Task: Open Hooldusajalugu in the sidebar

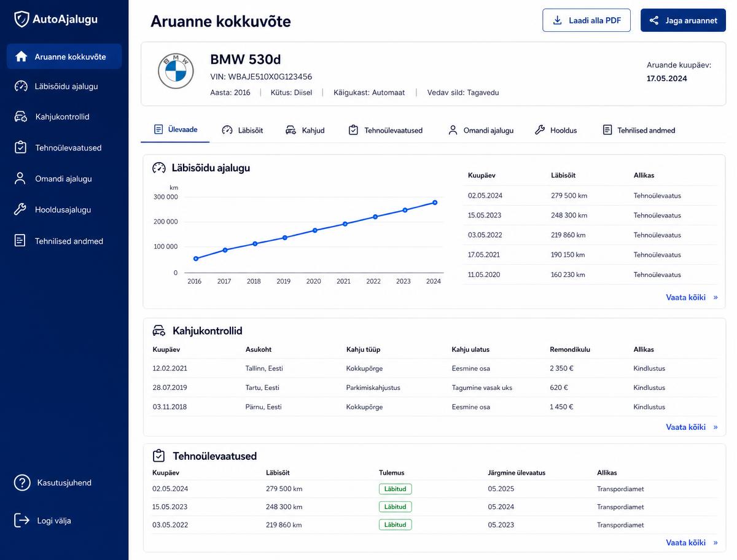Action: pyautogui.click(x=64, y=209)
